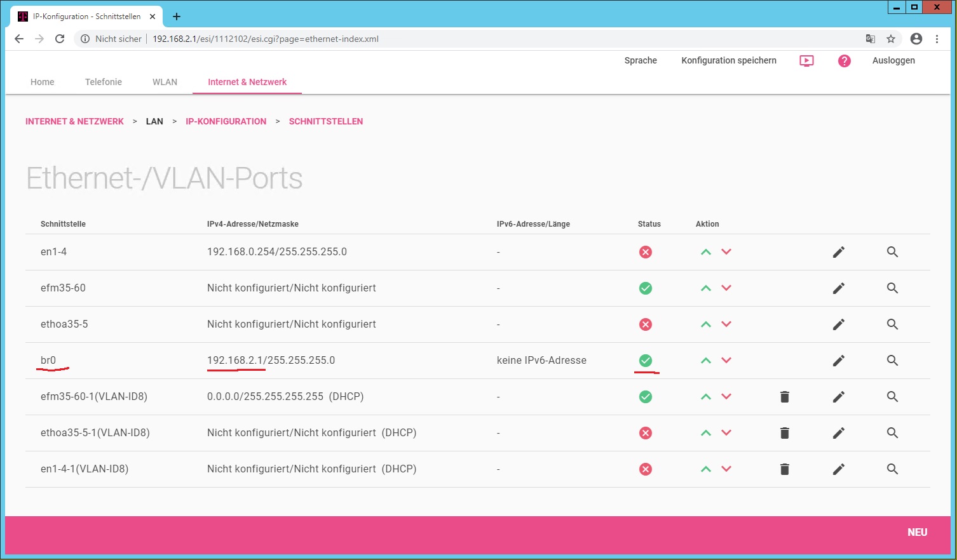
Task: View details of ethoa35-5 via magnifier
Action: pyautogui.click(x=892, y=324)
